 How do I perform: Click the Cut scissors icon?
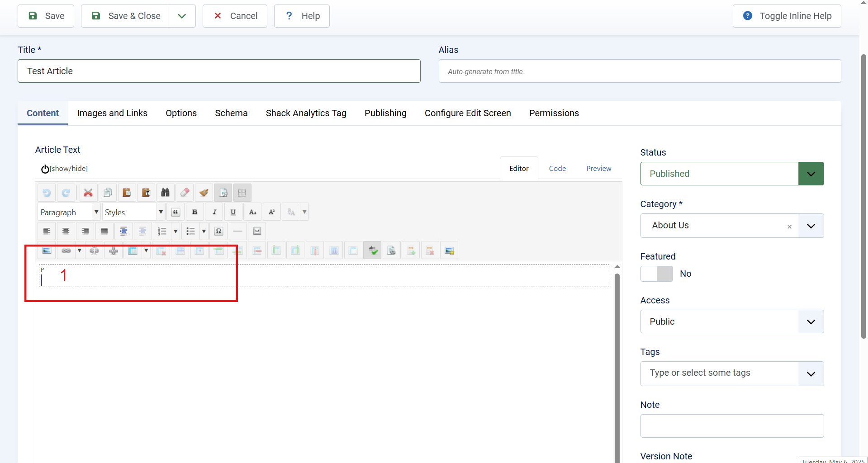tap(88, 193)
